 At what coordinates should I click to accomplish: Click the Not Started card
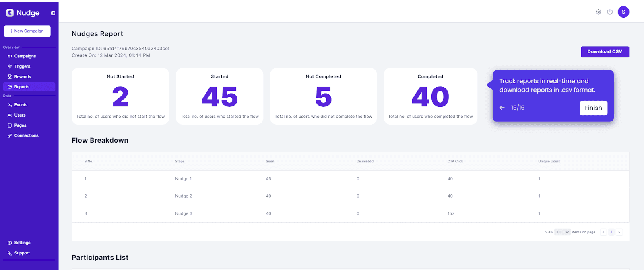pyautogui.click(x=120, y=96)
